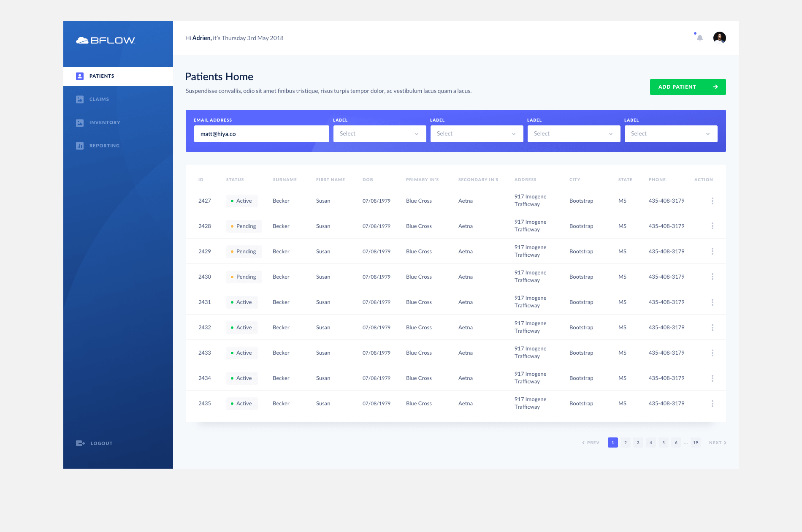Sort by the City column header
Viewport: 802px width, 532px height.
pos(575,180)
